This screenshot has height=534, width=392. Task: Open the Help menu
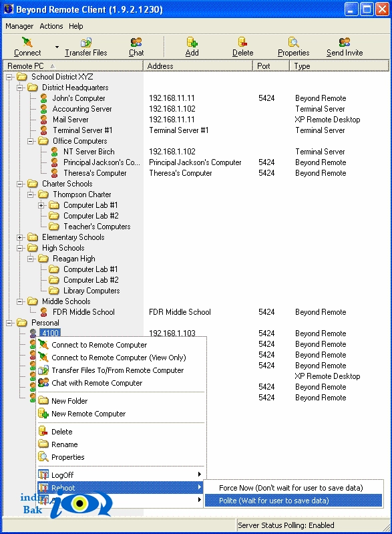pyautogui.click(x=75, y=26)
